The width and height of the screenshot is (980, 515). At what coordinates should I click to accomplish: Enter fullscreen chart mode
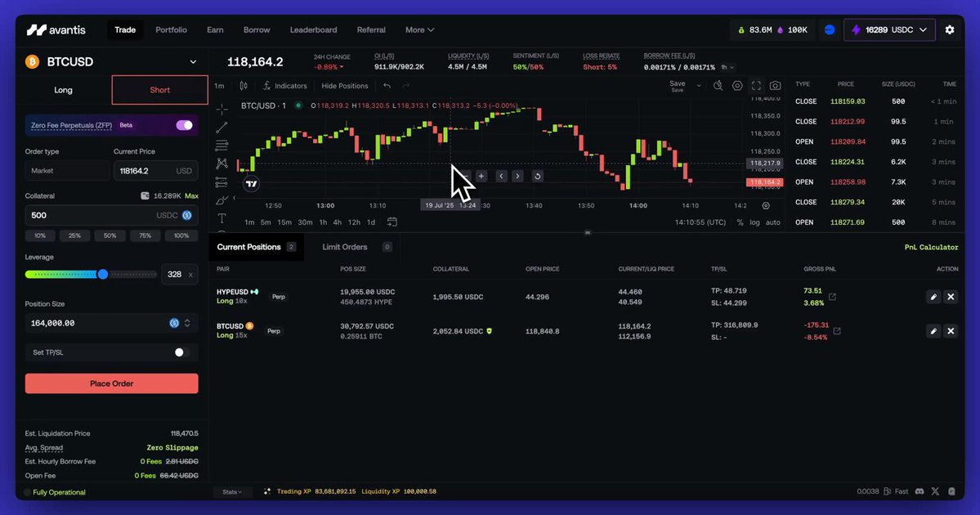pyautogui.click(x=756, y=86)
